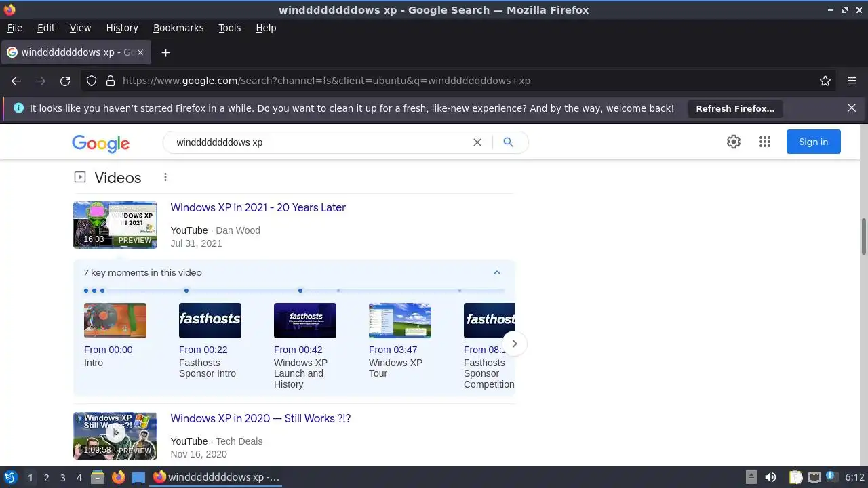Launch file manager from the taskbar
This screenshot has height=488, width=868.
coord(98,477)
